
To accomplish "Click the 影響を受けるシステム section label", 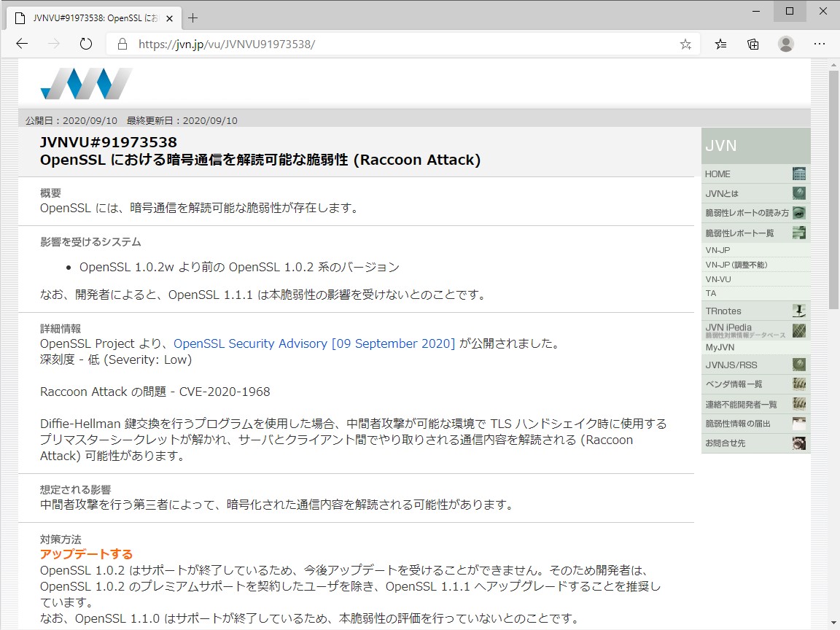I will (x=90, y=242).
